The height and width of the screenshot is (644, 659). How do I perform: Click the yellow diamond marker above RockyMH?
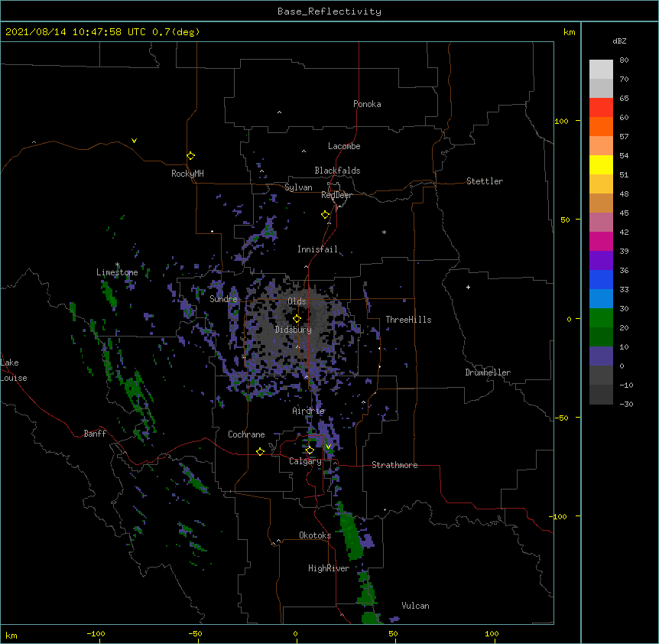pyautogui.click(x=191, y=156)
